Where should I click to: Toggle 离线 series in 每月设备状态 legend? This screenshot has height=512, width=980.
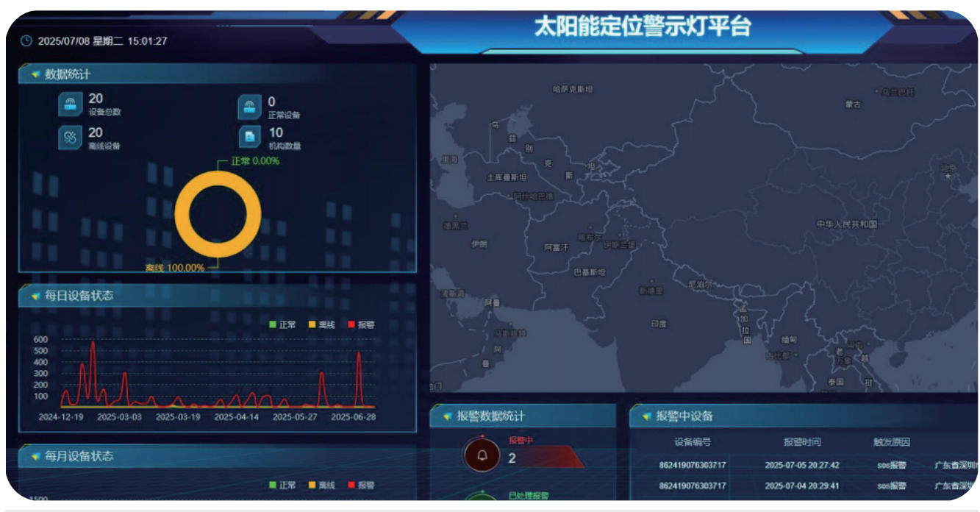point(322,485)
